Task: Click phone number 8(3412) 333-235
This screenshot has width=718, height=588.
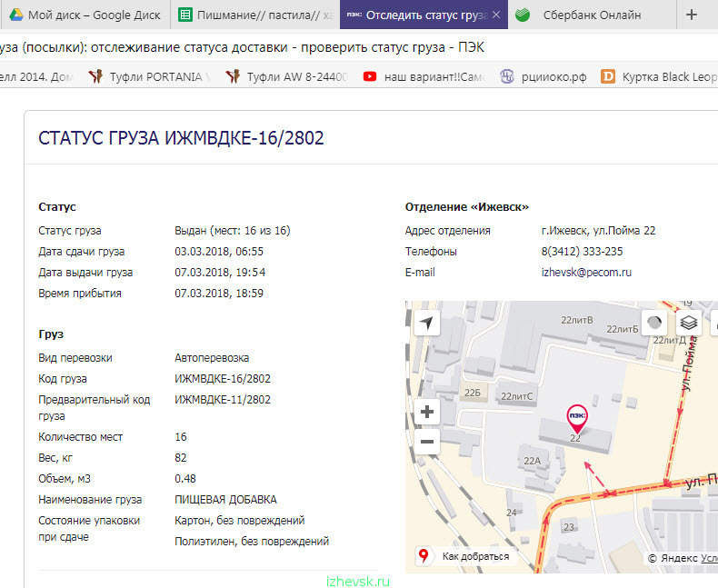Action: pyautogui.click(x=582, y=252)
